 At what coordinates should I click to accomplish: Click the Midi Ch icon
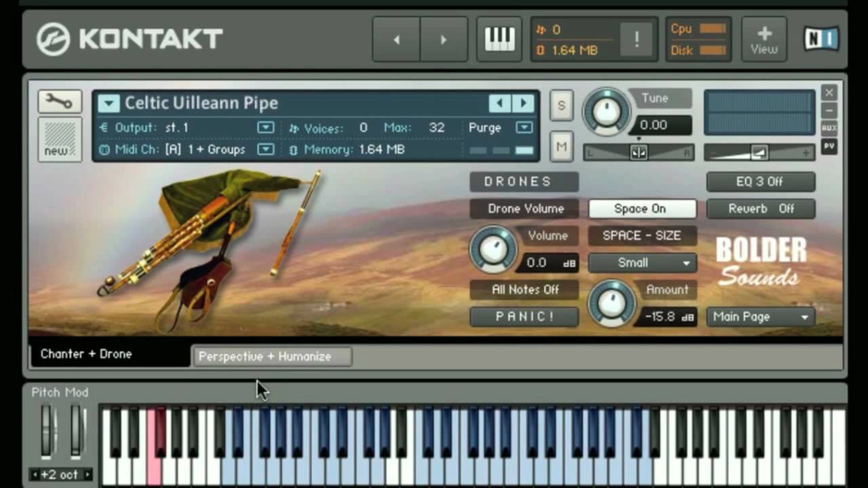[104, 150]
